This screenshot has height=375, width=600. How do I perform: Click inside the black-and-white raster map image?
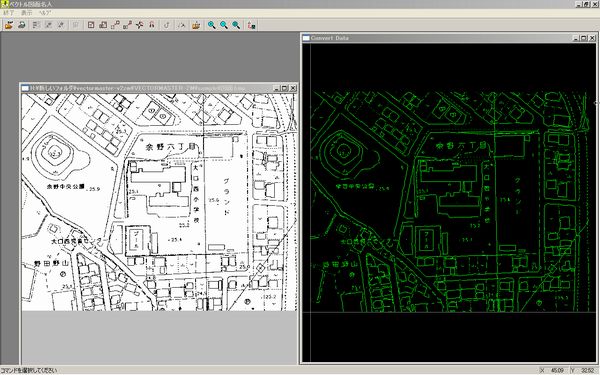(159, 202)
